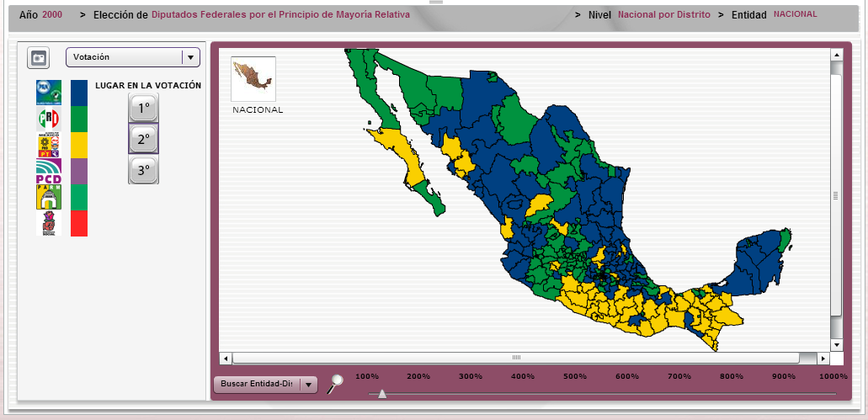Click the zoom slider handle
Screen dimensions: 868x420
point(382,393)
